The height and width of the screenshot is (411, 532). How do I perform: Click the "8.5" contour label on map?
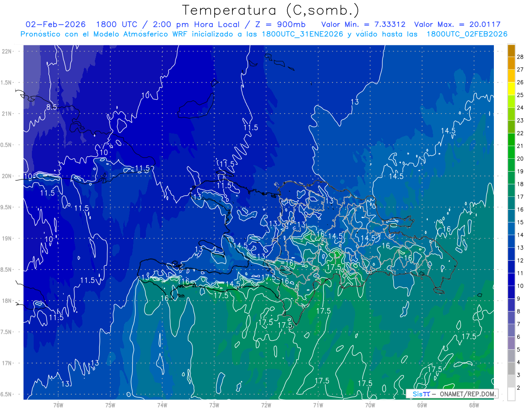coord(51,107)
